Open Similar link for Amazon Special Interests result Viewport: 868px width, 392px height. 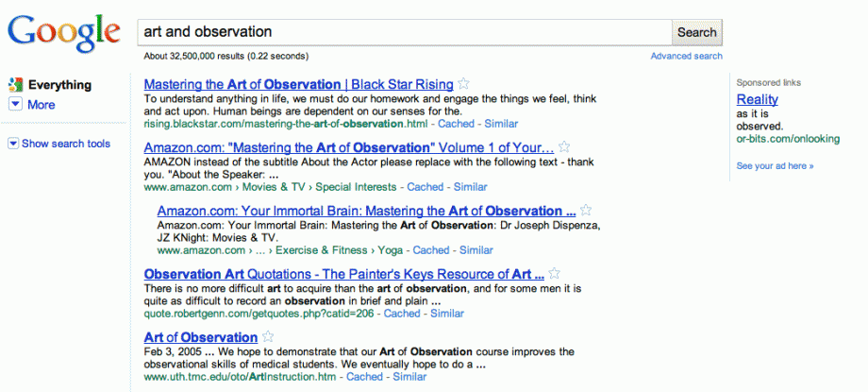pyautogui.click(x=471, y=187)
